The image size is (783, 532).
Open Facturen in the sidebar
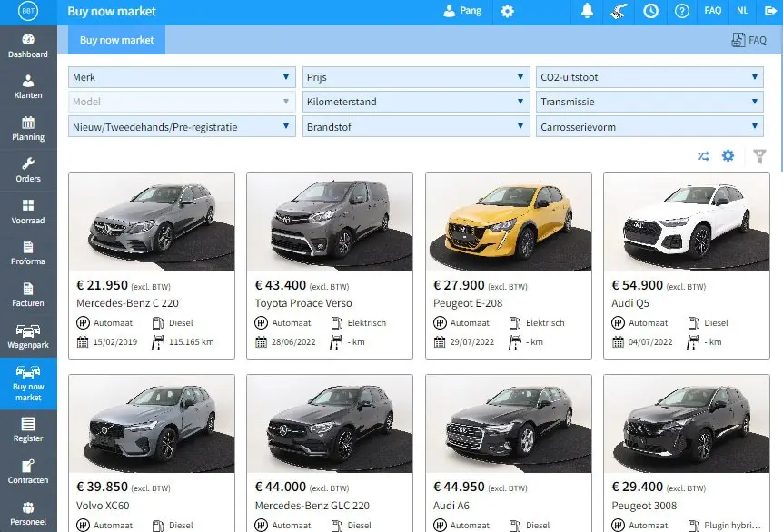[x=28, y=295]
